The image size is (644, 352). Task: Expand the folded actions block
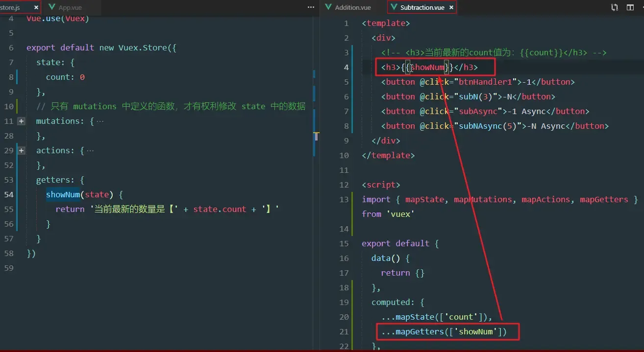pyautogui.click(x=22, y=150)
